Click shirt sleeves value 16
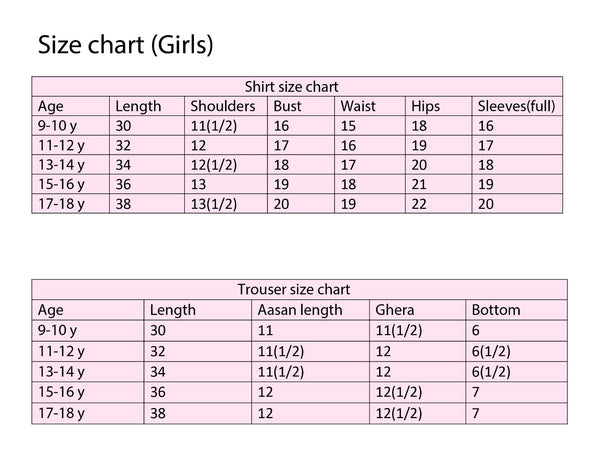Viewport: 600px width, 450px height. tap(486, 126)
